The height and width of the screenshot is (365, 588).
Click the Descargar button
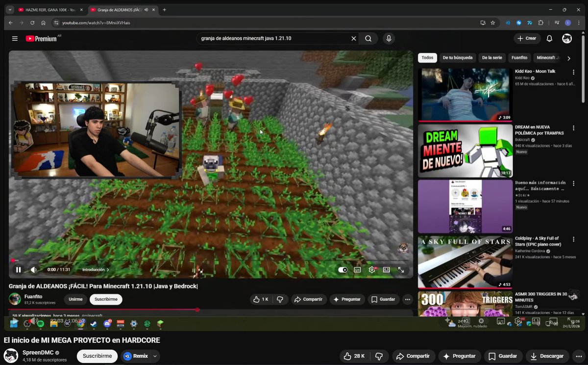pos(546,356)
